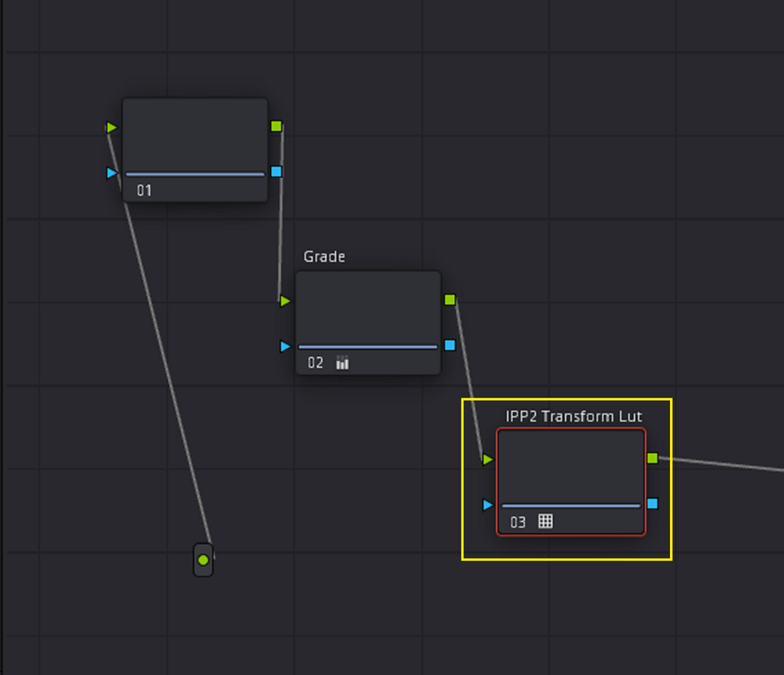Select the IPP2 Transform Lut node thumbnail
The width and height of the screenshot is (784, 675).
click(x=571, y=467)
